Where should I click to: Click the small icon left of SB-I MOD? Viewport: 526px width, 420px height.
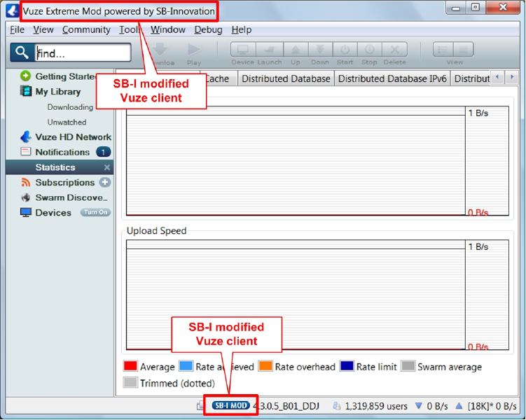pos(200,406)
